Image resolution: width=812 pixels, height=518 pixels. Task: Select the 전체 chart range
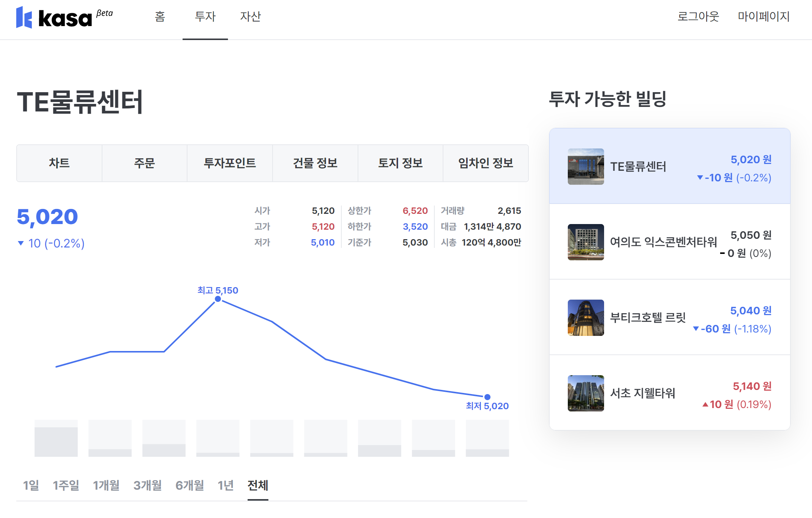point(258,485)
